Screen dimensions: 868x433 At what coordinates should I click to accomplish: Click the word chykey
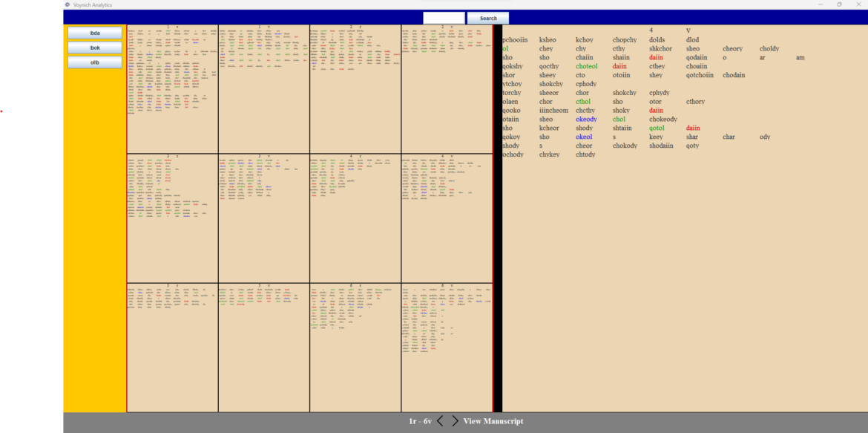pyautogui.click(x=550, y=154)
